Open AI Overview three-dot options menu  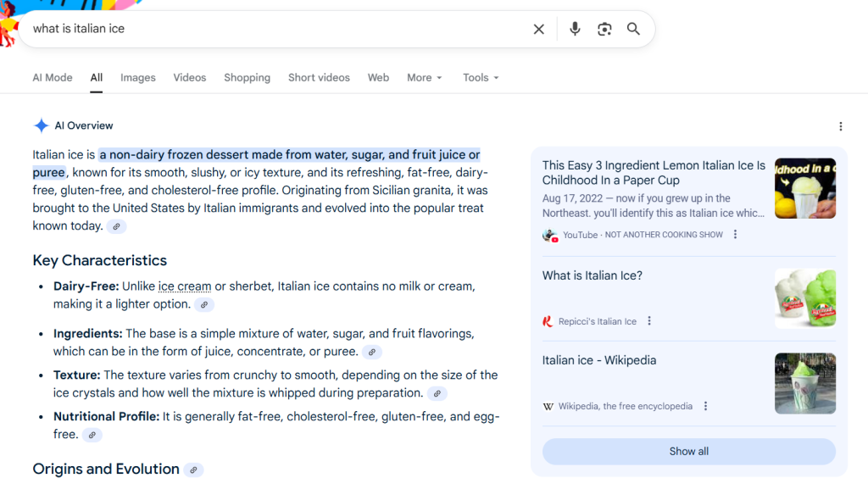click(840, 126)
